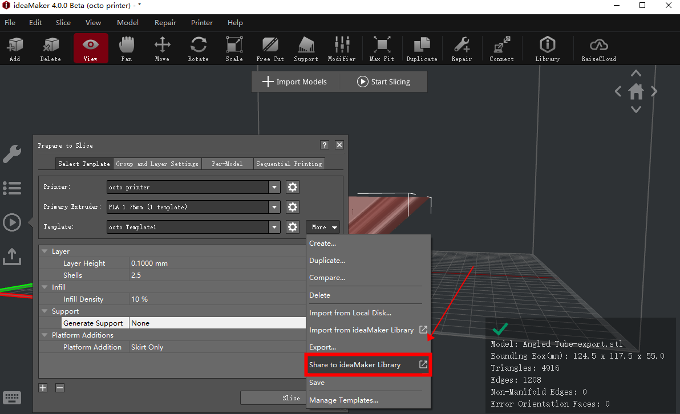The image size is (680, 414).
Task: Switch to Group and Layer Settings tab
Action: tap(157, 163)
